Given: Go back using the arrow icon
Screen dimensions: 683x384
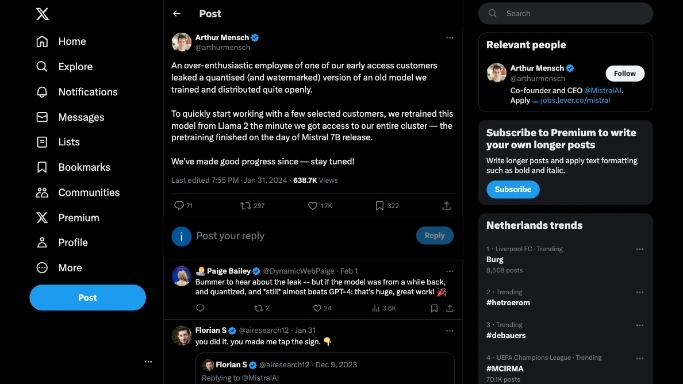Looking at the screenshot, I should (176, 13).
